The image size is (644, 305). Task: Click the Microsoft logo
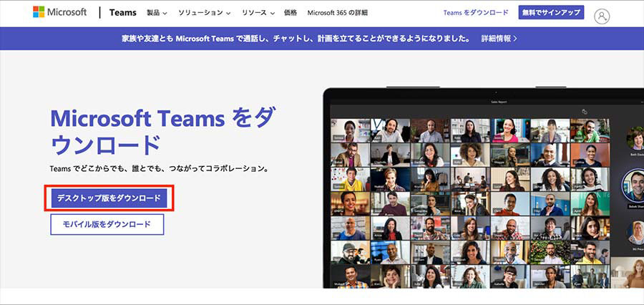pyautogui.click(x=60, y=12)
